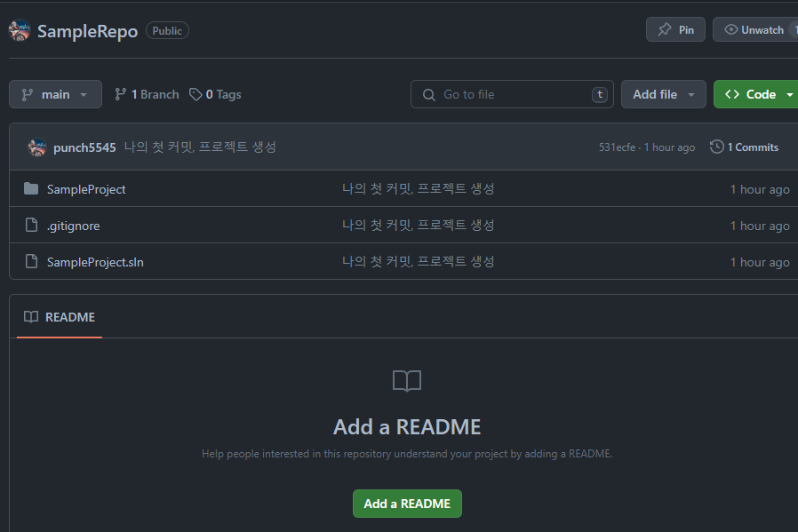The height and width of the screenshot is (532, 798).
Task: Open the punch5545 author link
Action: pos(84,147)
